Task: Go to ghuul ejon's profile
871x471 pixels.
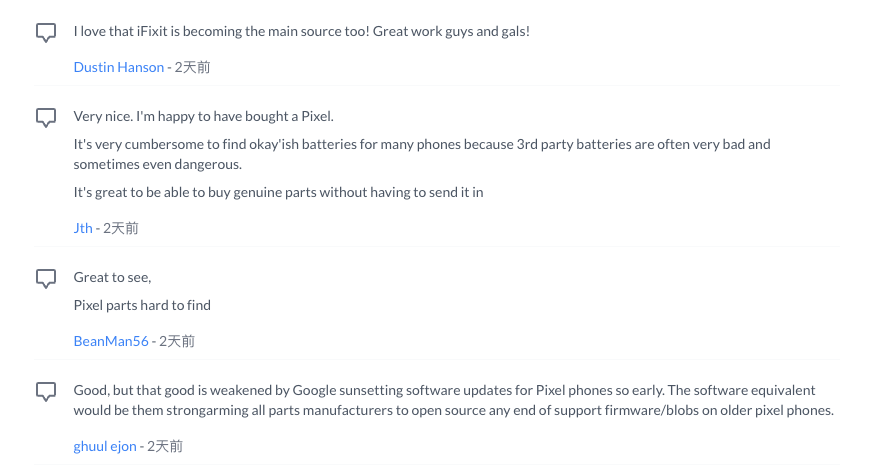Action: pos(105,446)
